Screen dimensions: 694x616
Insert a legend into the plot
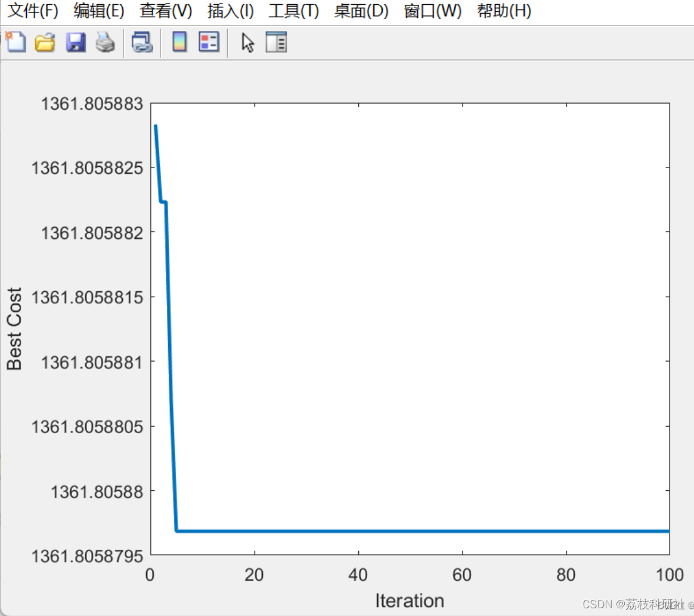pyautogui.click(x=208, y=42)
